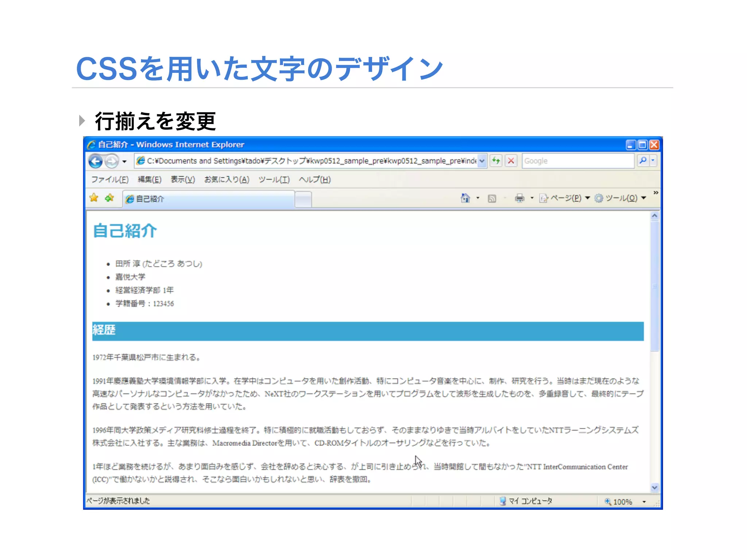Click the Refresh page icon
Image resolution: width=747 pixels, height=560 pixels.
pos(496,161)
